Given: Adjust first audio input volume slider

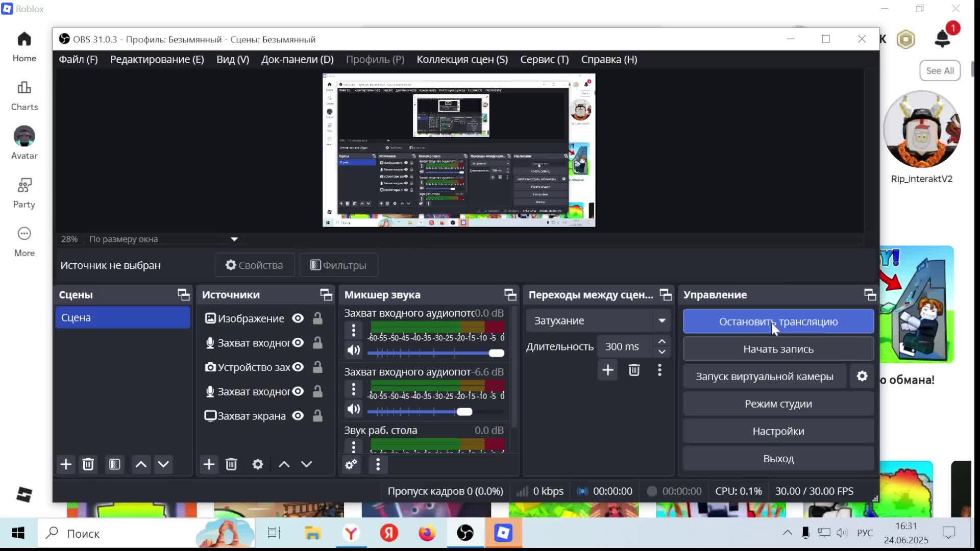Looking at the screenshot, I should (x=436, y=353).
